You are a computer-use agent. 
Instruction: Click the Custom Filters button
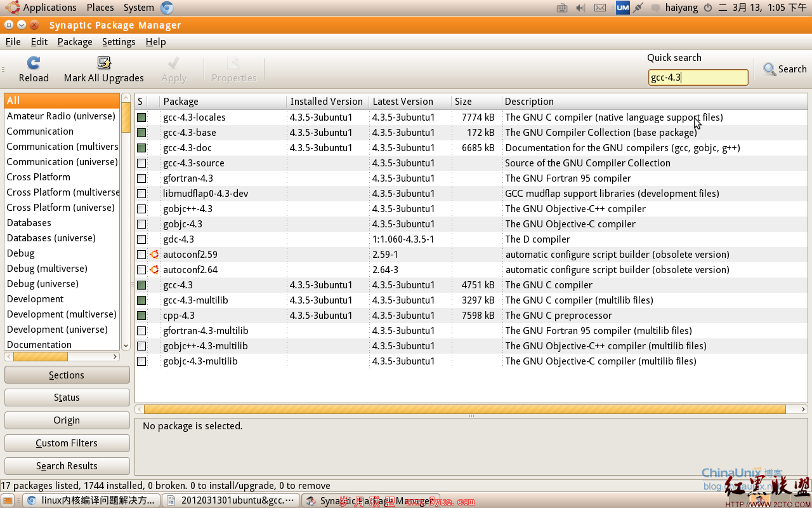(x=67, y=443)
